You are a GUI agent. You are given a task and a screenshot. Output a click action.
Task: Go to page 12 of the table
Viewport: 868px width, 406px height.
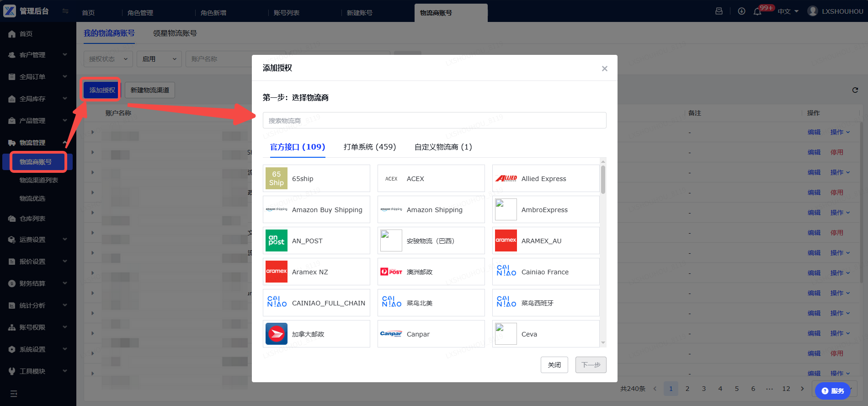pyautogui.click(x=786, y=389)
